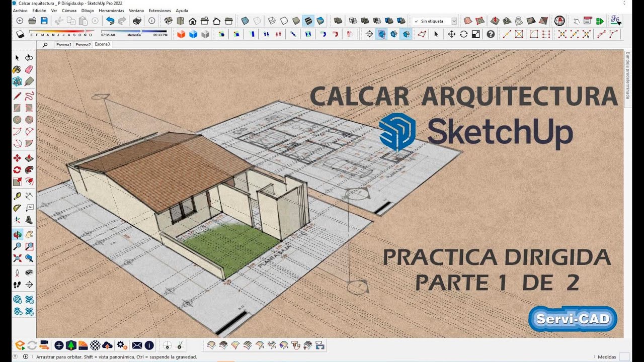Choose the Paint Bucket tool
The width and height of the screenshot is (644, 362).
[17, 69]
